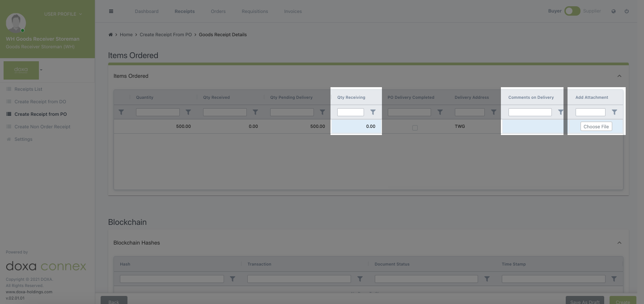Click Quantity filter input field
Screen dimensions: 644x304
click(x=158, y=112)
